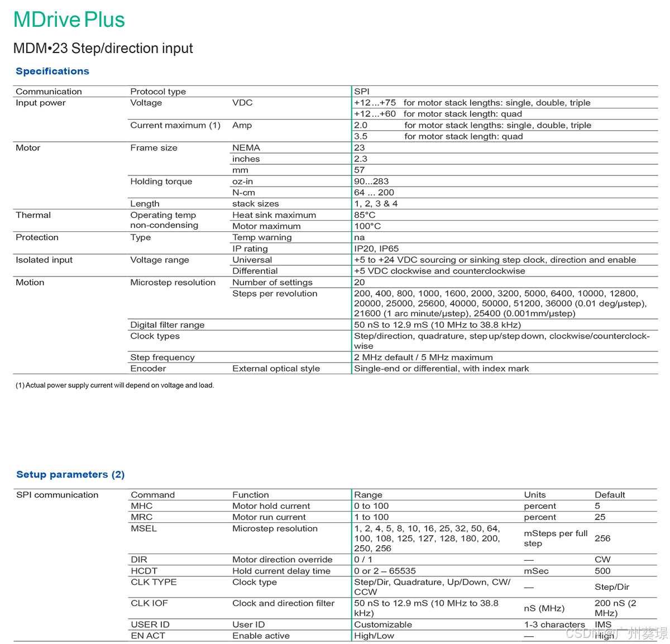Select the "Protection" row label
This screenshot has height=644, width=670.
tap(37, 237)
